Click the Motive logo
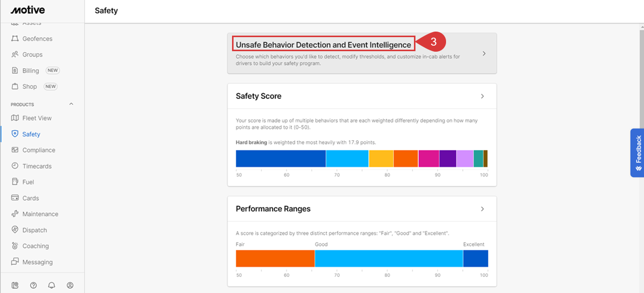 (28, 10)
